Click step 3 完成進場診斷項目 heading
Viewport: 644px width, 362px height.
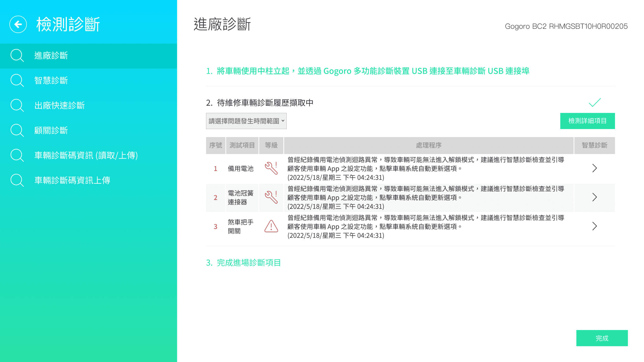tap(243, 263)
